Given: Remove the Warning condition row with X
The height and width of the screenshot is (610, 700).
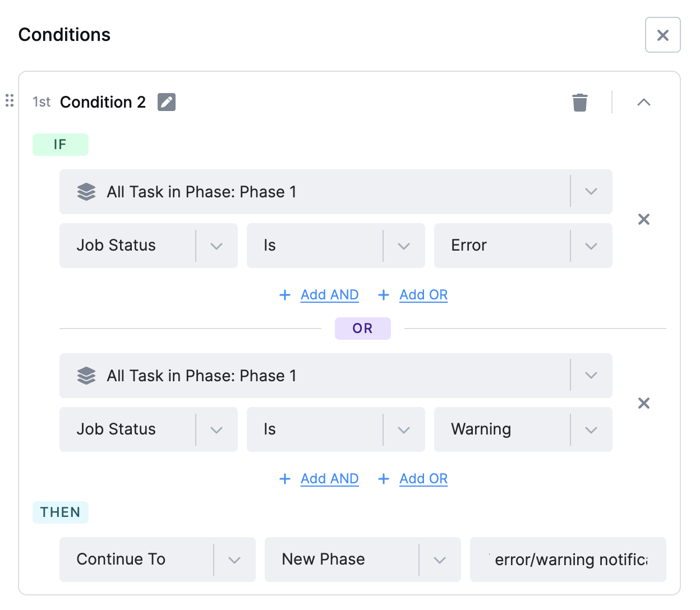Looking at the screenshot, I should point(644,403).
